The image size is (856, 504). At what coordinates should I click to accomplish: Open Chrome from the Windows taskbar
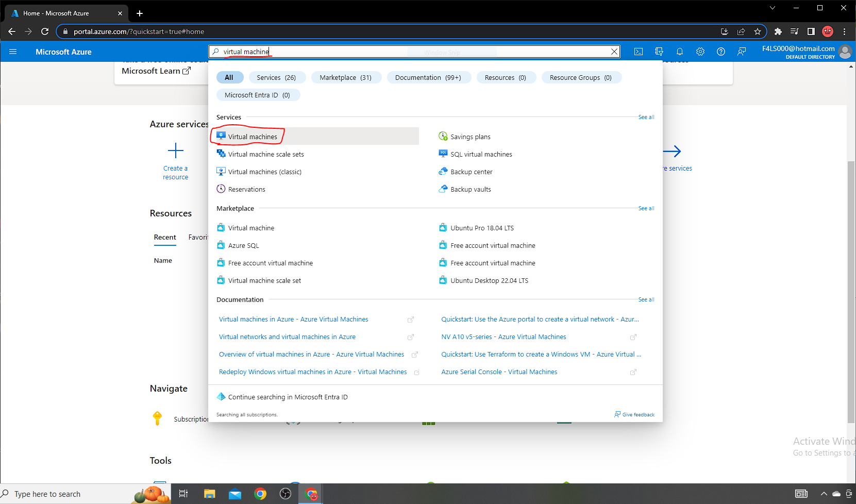click(x=260, y=494)
